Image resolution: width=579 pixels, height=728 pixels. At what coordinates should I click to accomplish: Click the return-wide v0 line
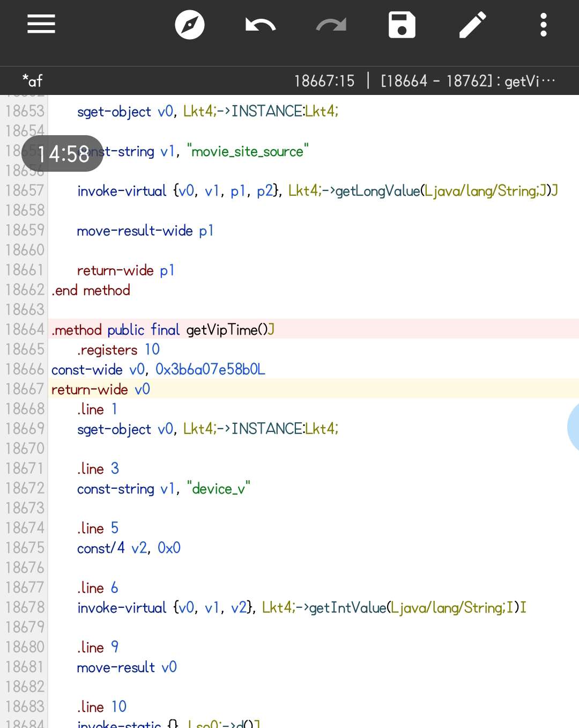101,389
